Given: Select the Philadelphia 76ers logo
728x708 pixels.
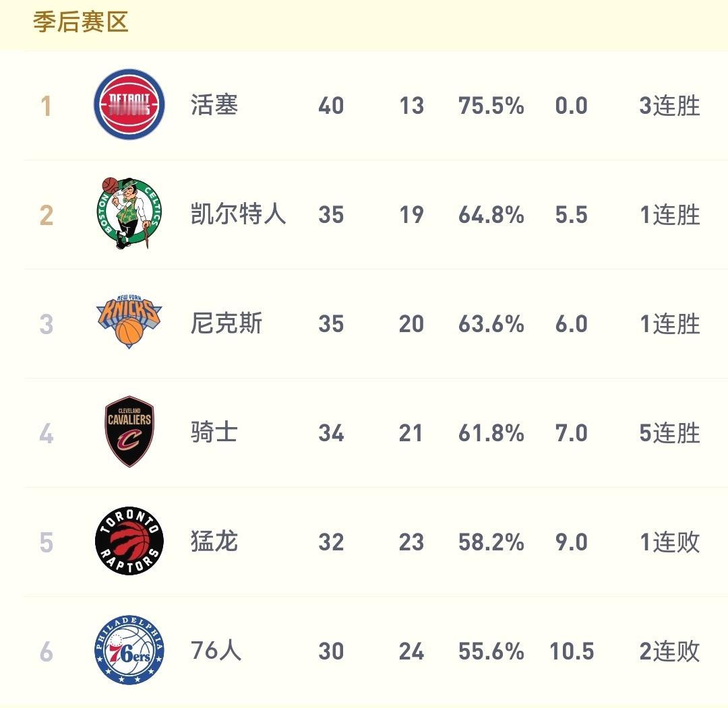Looking at the screenshot, I should tap(128, 651).
